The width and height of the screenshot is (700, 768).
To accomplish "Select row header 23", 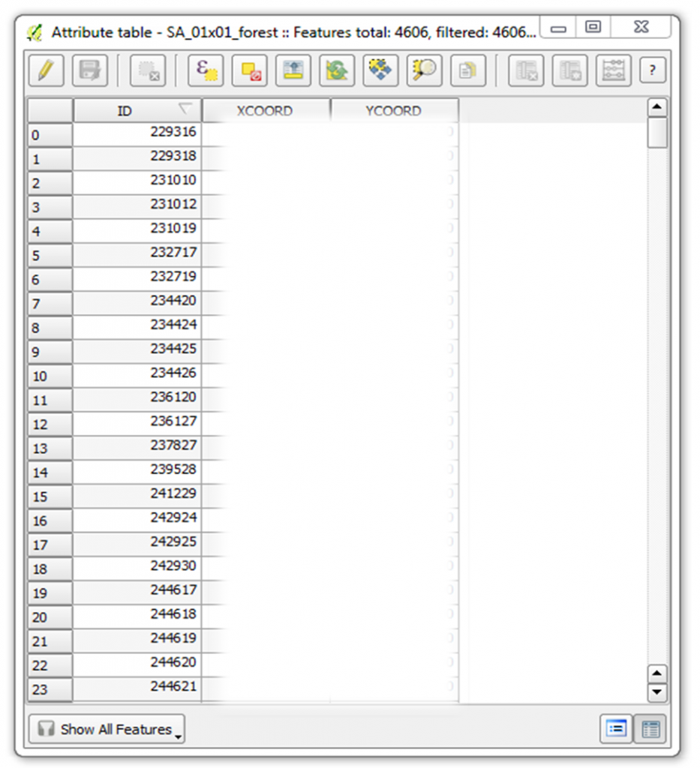I will point(50,690).
